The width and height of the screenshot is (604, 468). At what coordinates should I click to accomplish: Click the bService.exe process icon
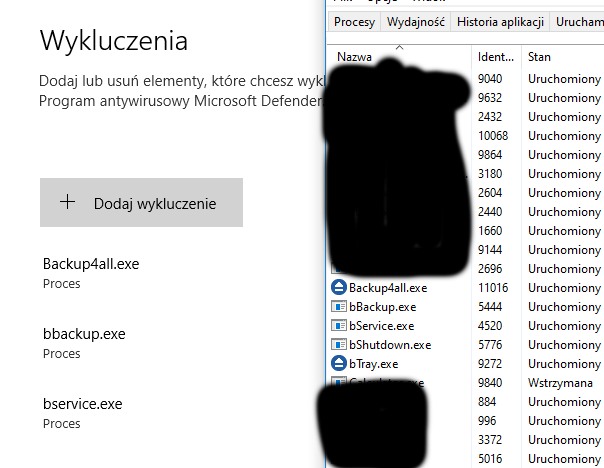pos(339,325)
